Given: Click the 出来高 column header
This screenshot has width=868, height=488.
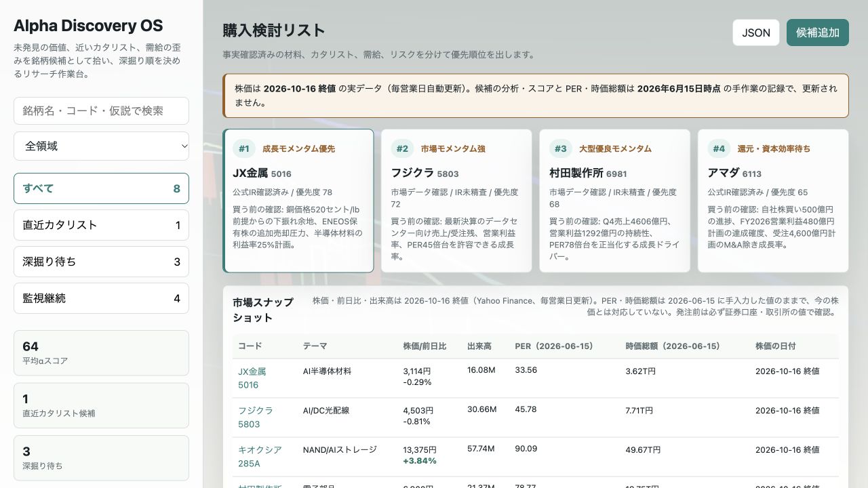Looking at the screenshot, I should pyautogui.click(x=479, y=346).
